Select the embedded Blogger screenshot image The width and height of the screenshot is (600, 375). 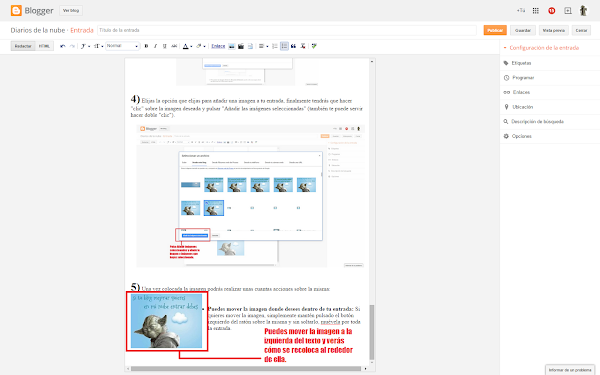click(x=250, y=196)
